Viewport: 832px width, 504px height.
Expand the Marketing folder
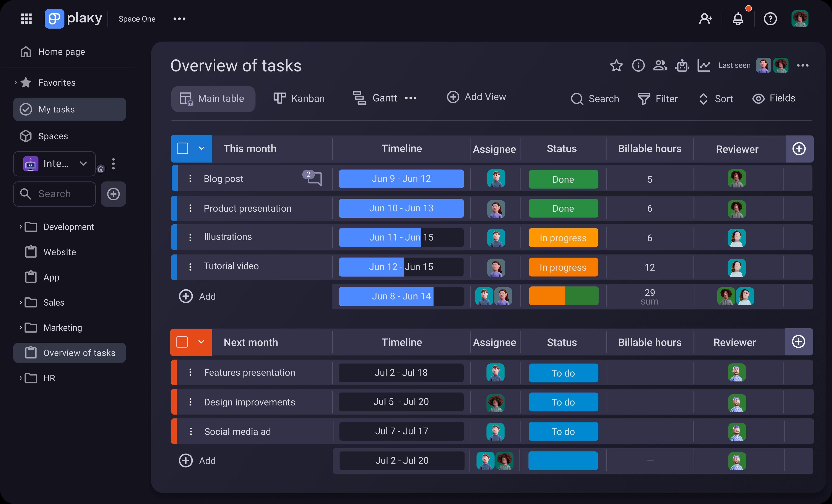tap(21, 327)
